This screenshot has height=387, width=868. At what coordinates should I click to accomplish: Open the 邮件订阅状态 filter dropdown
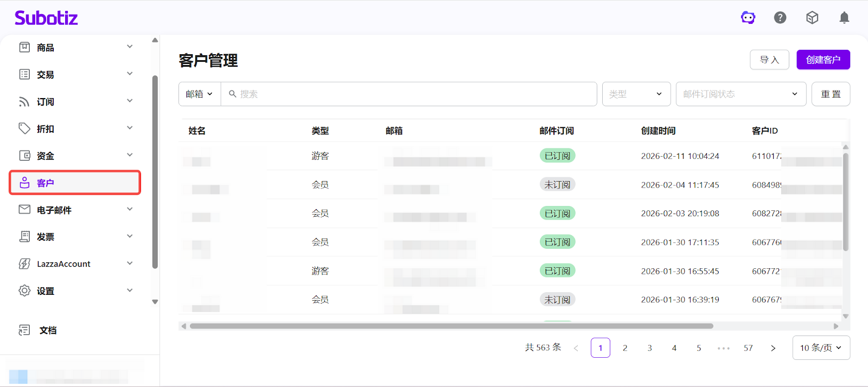[x=741, y=94]
